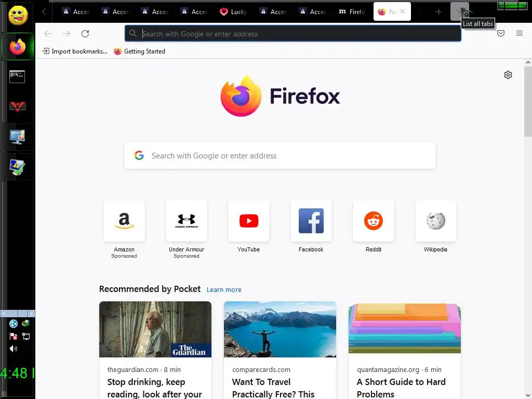Open a new tab with plus button

438,12
